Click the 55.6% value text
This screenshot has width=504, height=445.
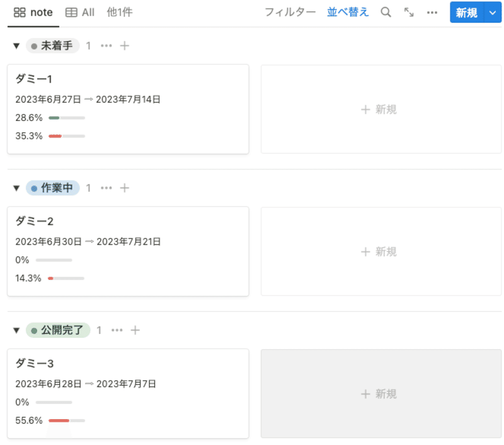point(29,420)
